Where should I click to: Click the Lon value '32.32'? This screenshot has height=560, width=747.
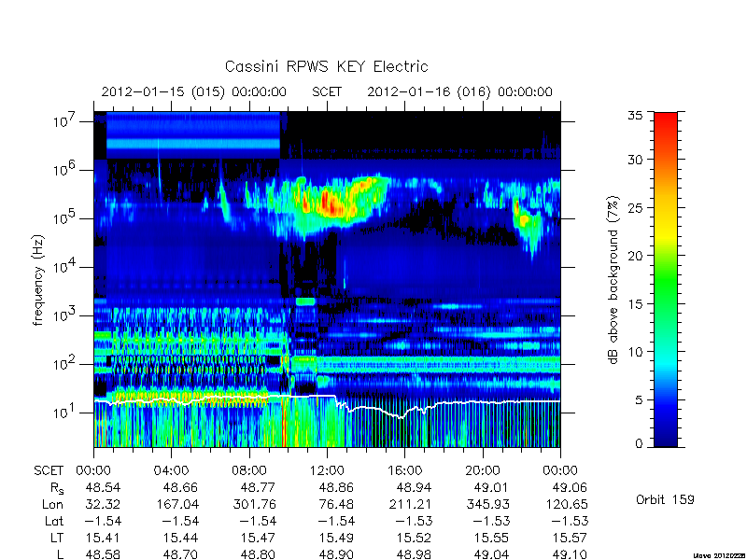coord(104,504)
